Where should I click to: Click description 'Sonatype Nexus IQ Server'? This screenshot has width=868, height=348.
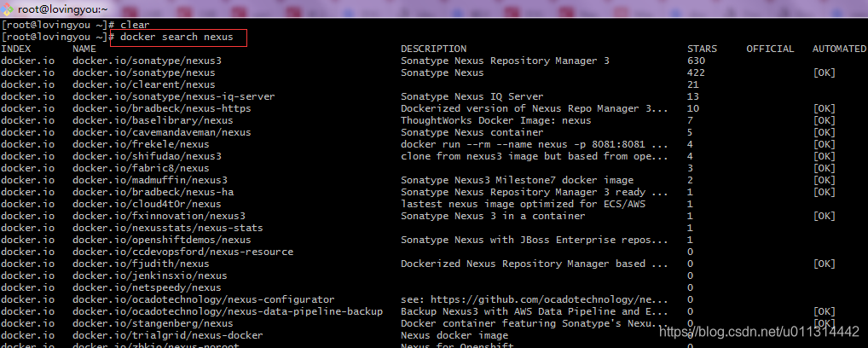(472, 96)
